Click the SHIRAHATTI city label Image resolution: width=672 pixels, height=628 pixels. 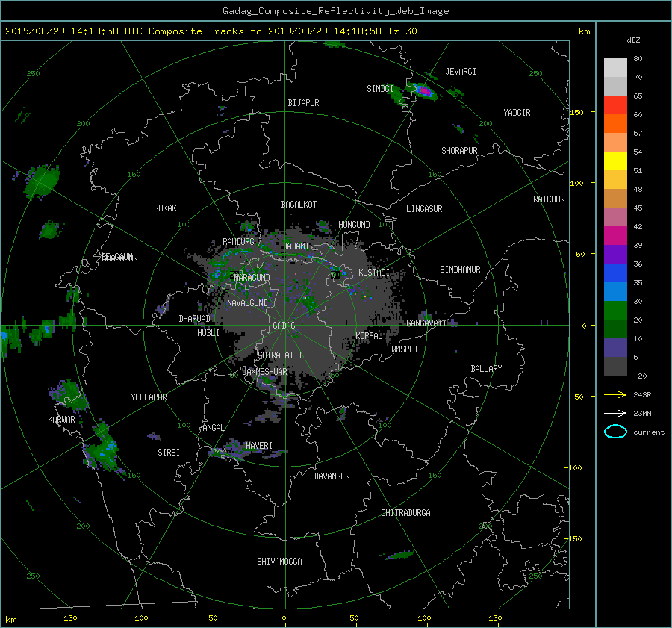[x=280, y=355]
